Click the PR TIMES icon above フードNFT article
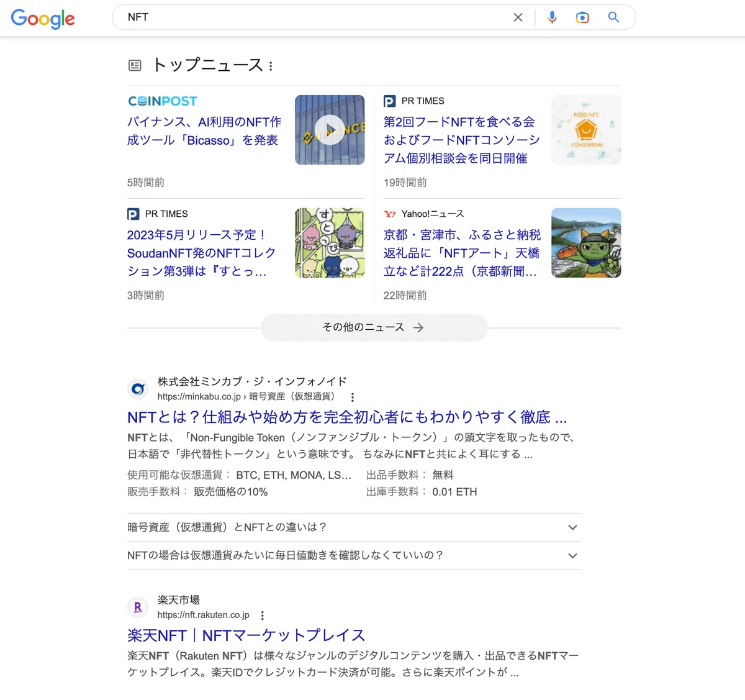 coord(389,101)
